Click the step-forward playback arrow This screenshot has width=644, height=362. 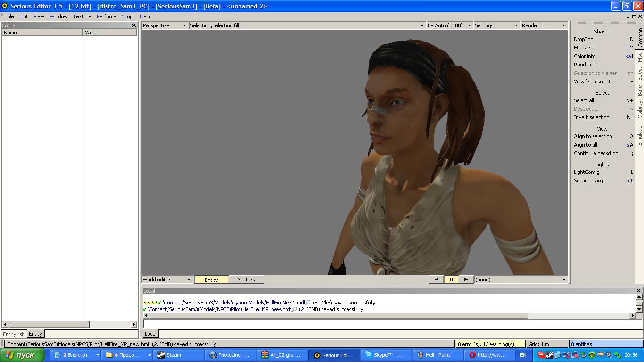tap(466, 280)
